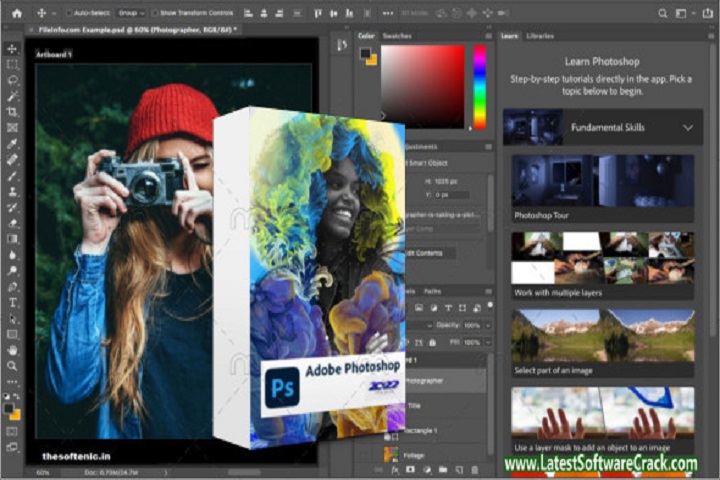Select the Hand tool
The image size is (720, 480).
[x=12, y=350]
